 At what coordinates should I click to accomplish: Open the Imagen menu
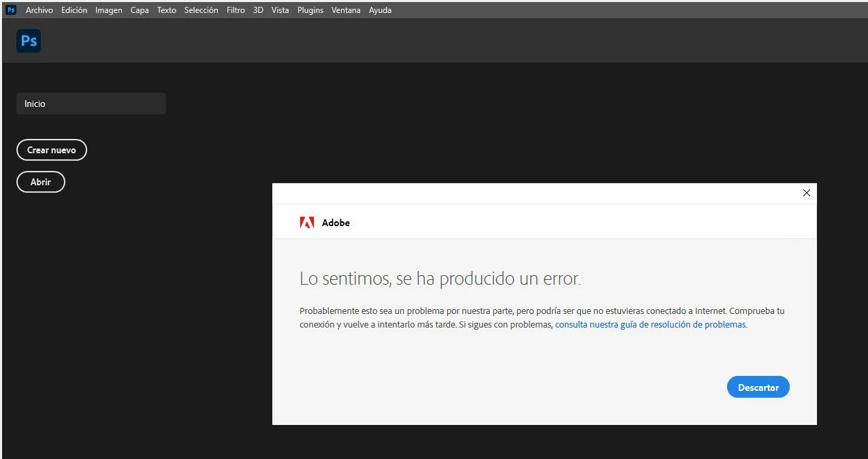click(109, 10)
